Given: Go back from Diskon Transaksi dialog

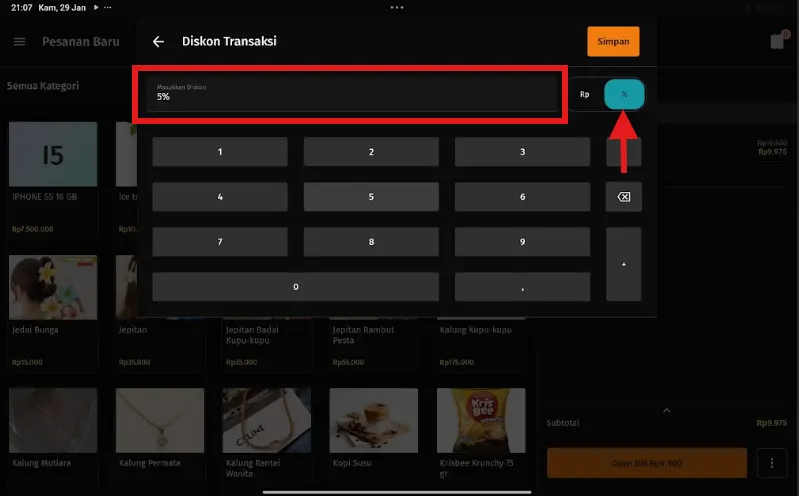Looking at the screenshot, I should tap(158, 42).
